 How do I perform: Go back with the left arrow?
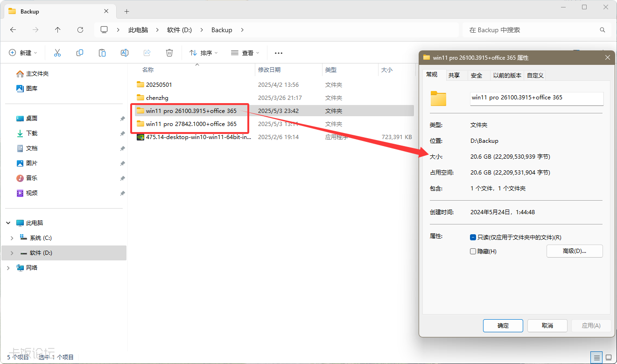point(13,30)
